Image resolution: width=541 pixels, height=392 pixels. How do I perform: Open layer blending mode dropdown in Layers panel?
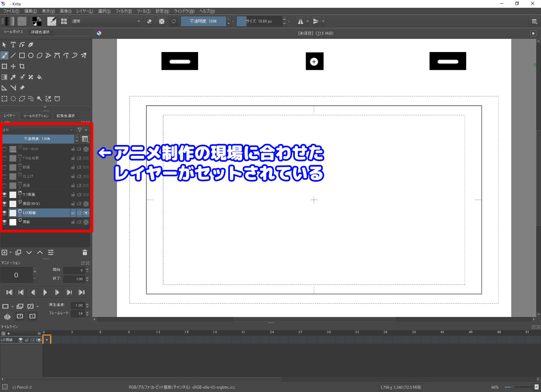[x=38, y=130]
